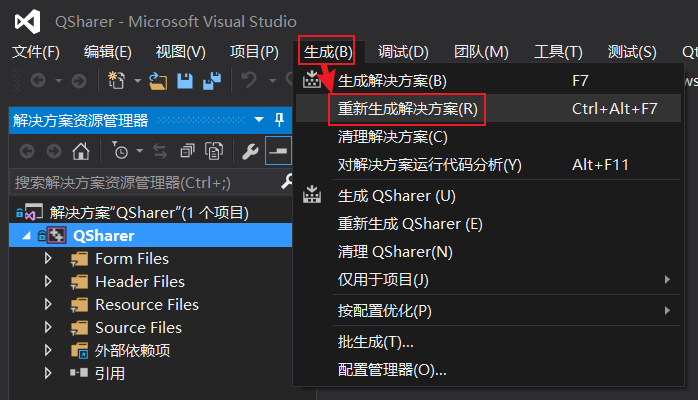698x400 pixels.
Task: Save the current file with the floppy icon
Action: (185, 81)
